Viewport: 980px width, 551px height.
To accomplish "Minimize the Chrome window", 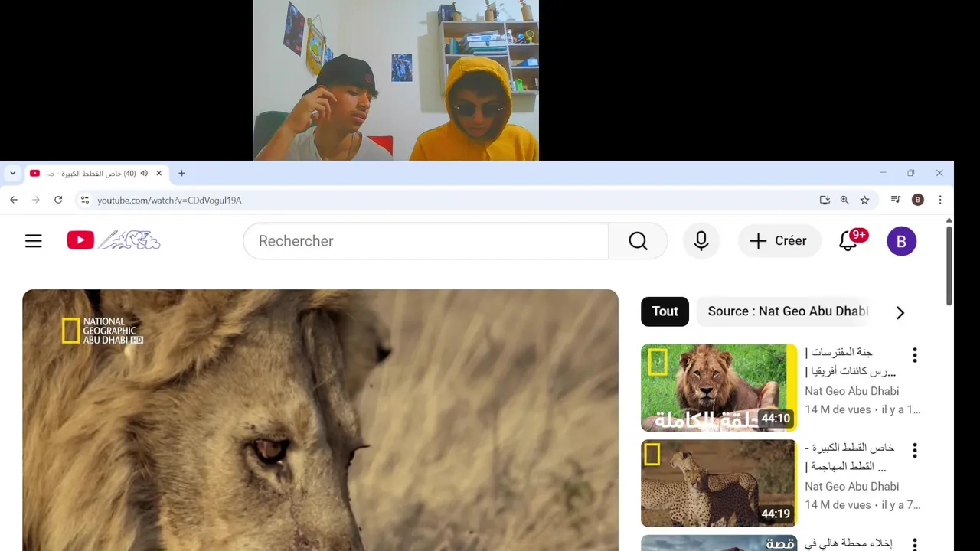I will pos(883,173).
